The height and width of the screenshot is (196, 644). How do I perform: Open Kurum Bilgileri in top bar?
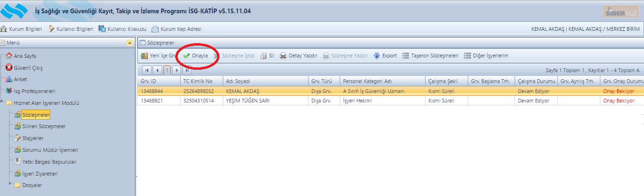coord(21,29)
